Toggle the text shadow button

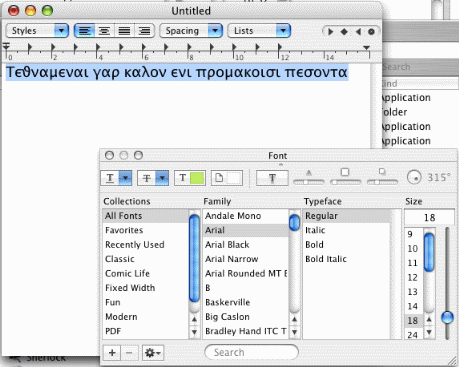[272, 178]
